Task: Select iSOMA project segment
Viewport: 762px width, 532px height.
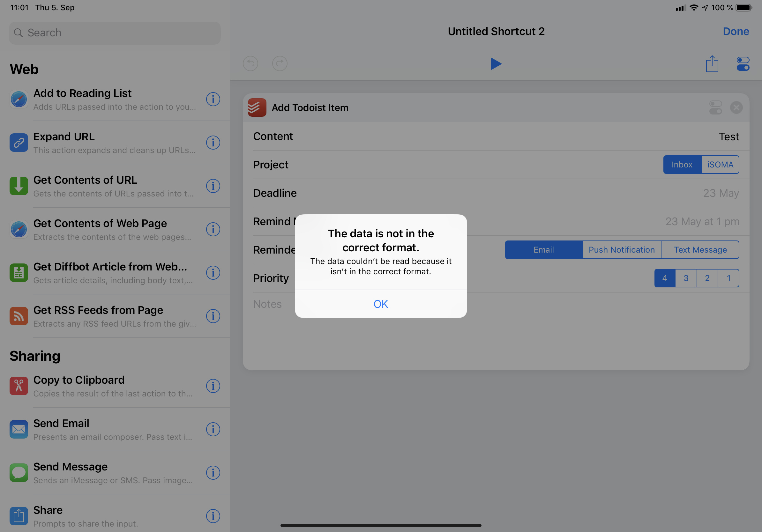Action: [720, 165]
